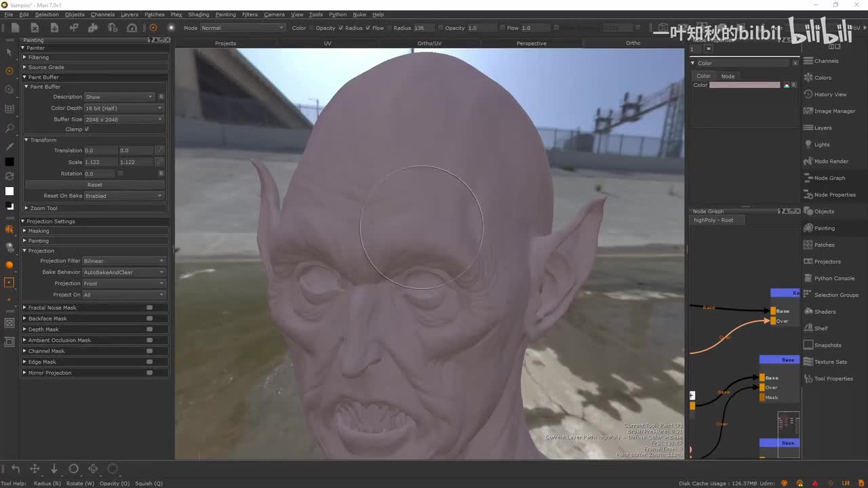This screenshot has width=868, height=488.
Task: Click the circular rotate icon in bottom toolbar
Action: (x=74, y=469)
